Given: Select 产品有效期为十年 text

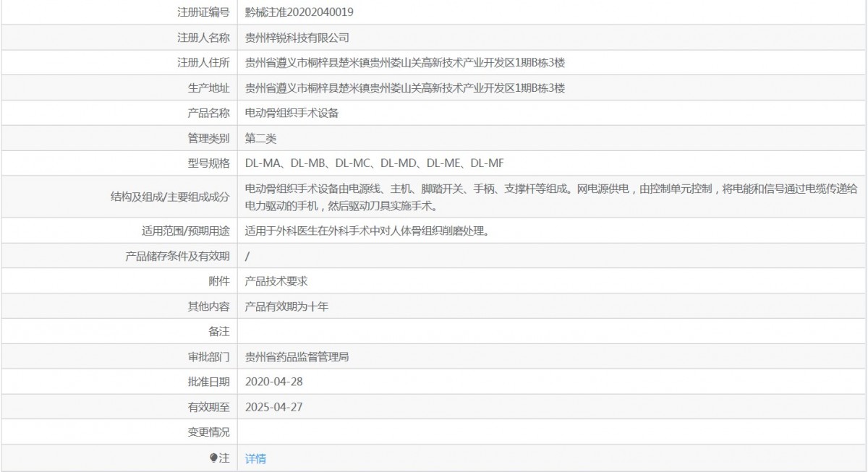Looking at the screenshot, I should pos(287,306).
